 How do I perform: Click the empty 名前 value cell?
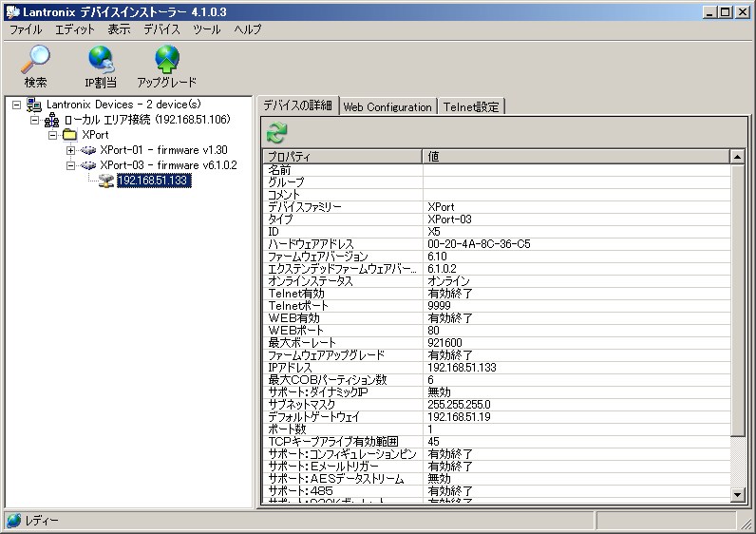pos(576,170)
